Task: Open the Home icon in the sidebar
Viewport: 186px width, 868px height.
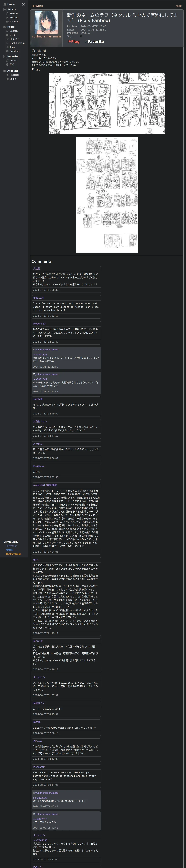Action: point(5,4)
